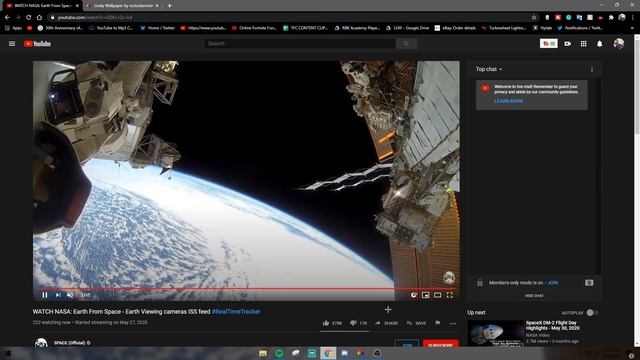640x360 pixels.
Task: Toggle the Autoplay switch
Action: (x=591, y=313)
